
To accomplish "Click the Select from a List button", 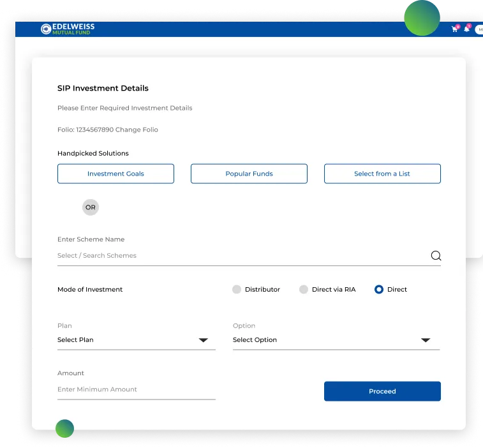I will pyautogui.click(x=382, y=174).
